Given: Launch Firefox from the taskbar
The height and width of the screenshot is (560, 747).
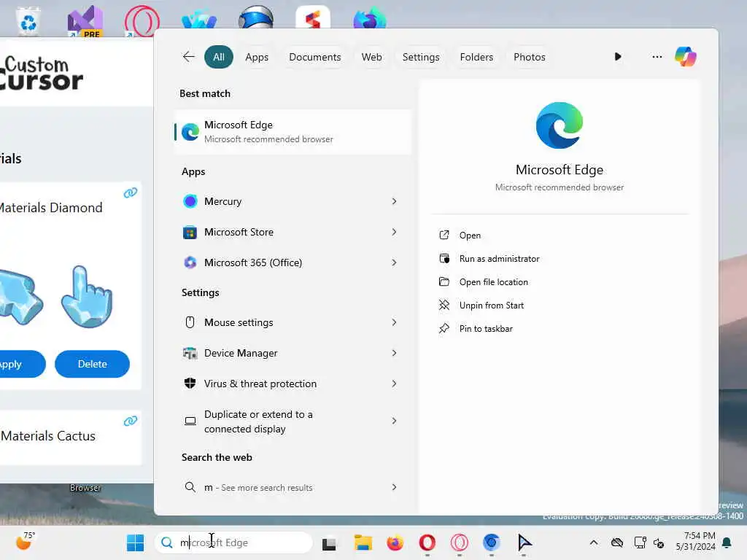Looking at the screenshot, I should 395,542.
